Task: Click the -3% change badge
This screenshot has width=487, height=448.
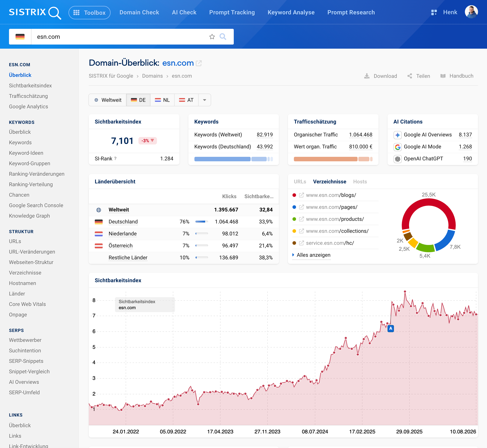Action: pos(148,141)
